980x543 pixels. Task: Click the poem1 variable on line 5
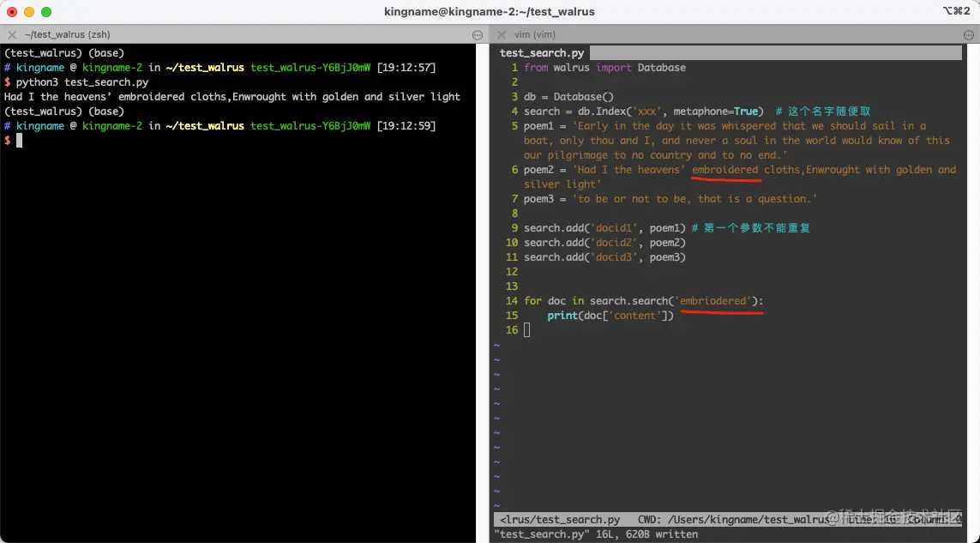coord(538,126)
